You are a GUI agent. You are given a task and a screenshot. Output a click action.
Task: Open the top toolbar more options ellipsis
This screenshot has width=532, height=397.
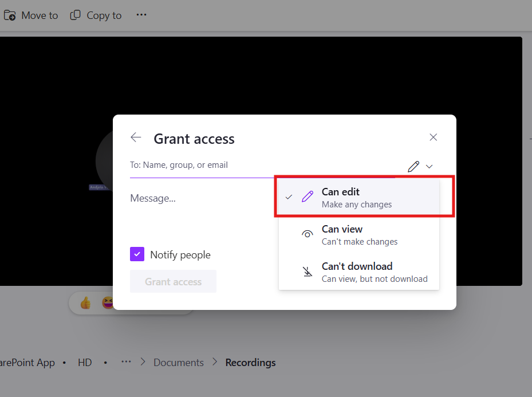(141, 15)
